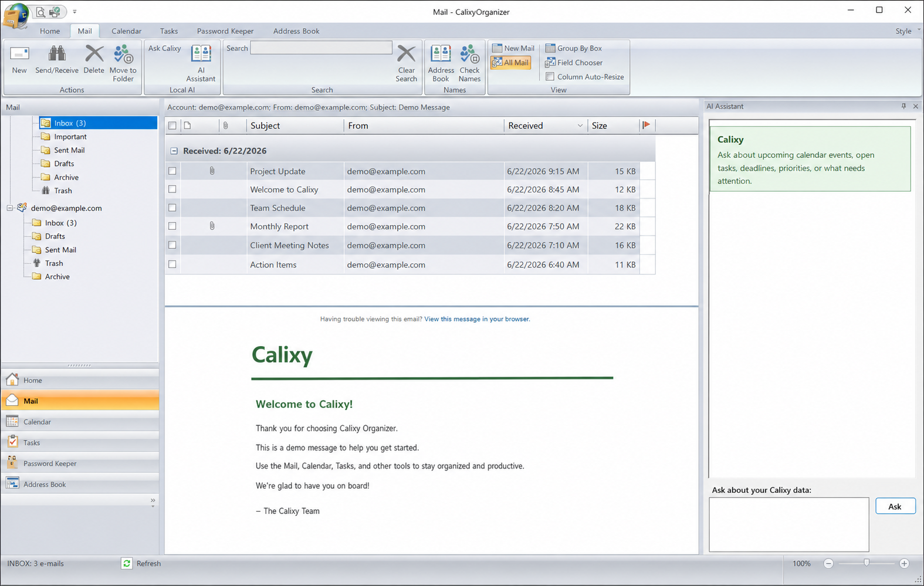The height and width of the screenshot is (586, 924).
Task: Click attachment icon on Project Update row
Action: click(x=212, y=171)
